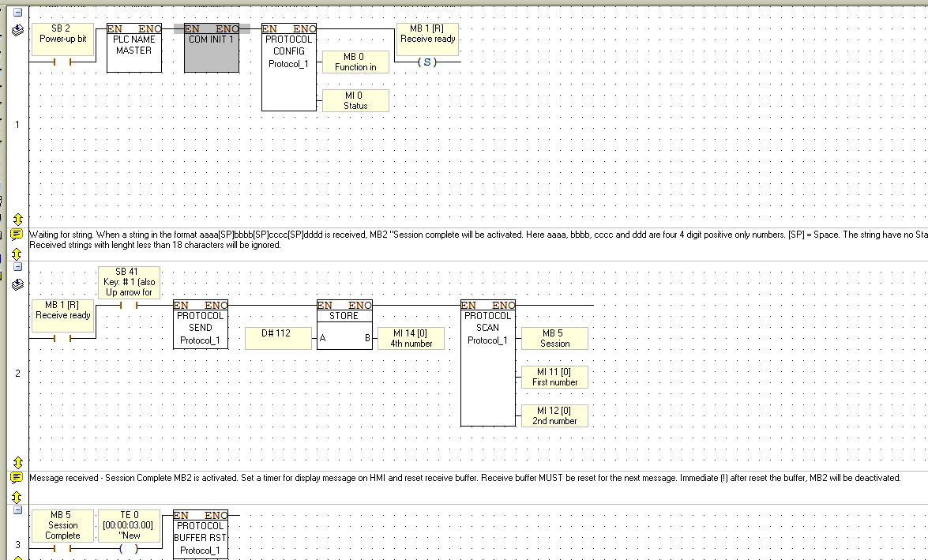The image size is (928, 560).
Task: Select the PROTOCOL BUFFER RST block
Action: tap(201, 534)
